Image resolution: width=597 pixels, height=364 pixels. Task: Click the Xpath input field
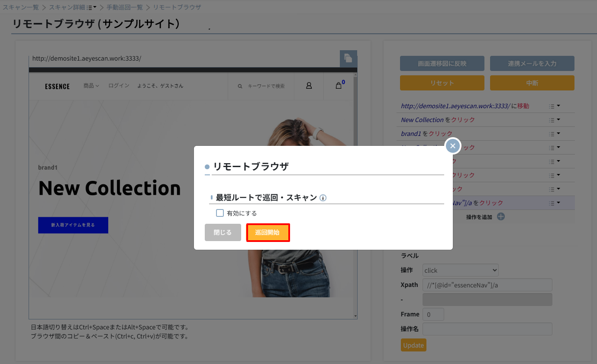pos(487,285)
